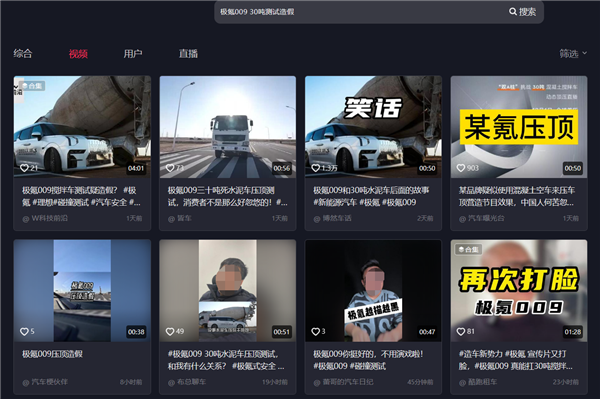Click the heart icon showing 49 likes
The width and height of the screenshot is (600, 399).
point(170,332)
